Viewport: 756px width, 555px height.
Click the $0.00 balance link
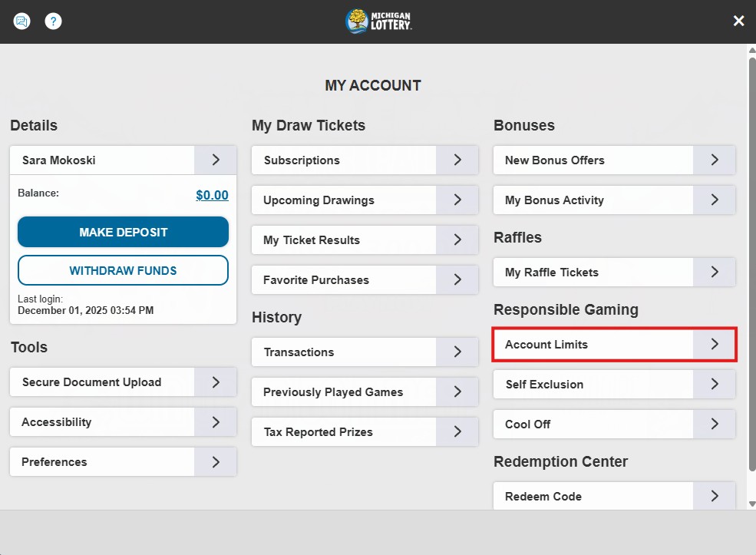(212, 195)
